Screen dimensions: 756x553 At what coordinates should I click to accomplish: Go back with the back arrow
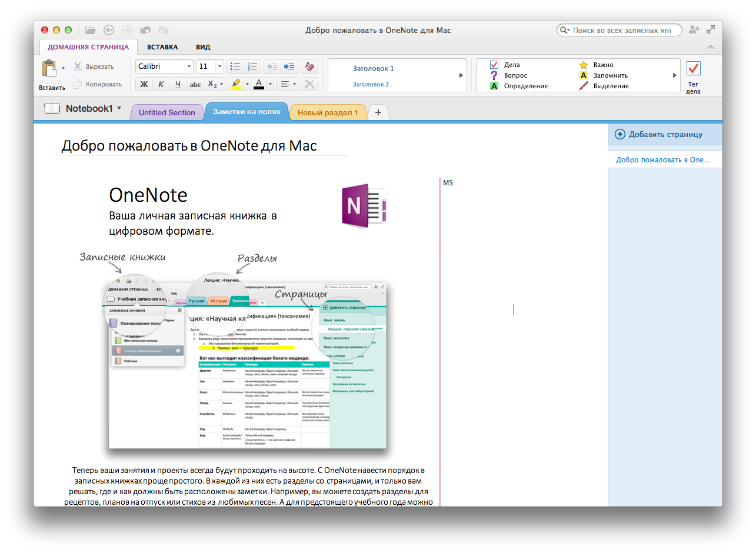108,30
